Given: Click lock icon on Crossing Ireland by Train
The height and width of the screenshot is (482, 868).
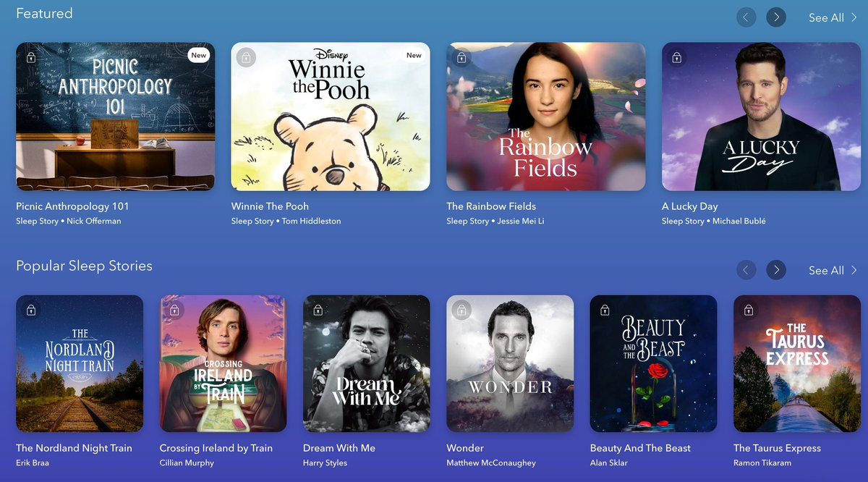Looking at the screenshot, I should (174, 310).
